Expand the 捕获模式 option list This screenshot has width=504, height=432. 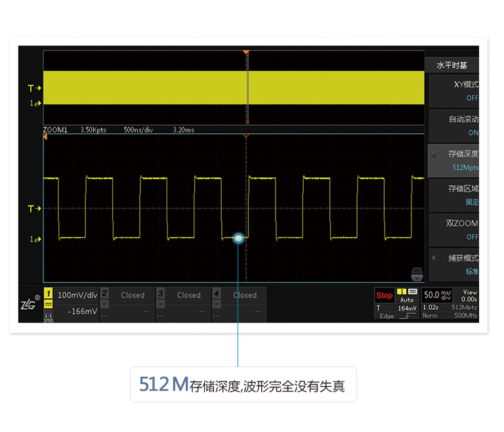pos(453,264)
